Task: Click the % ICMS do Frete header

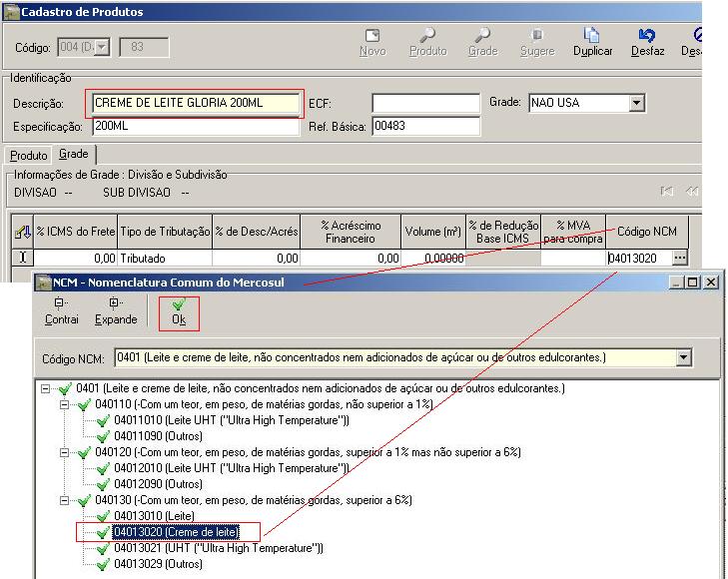Action: tap(76, 232)
